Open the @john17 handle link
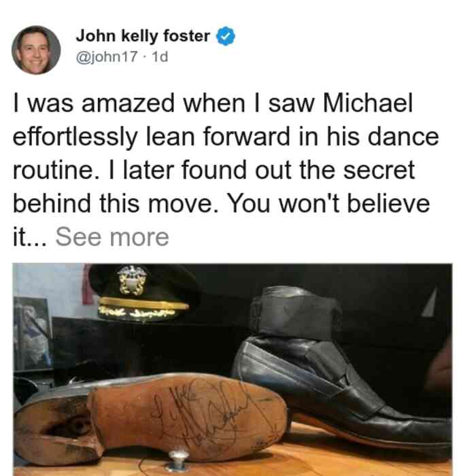The width and height of the screenshot is (476, 476). [107, 56]
